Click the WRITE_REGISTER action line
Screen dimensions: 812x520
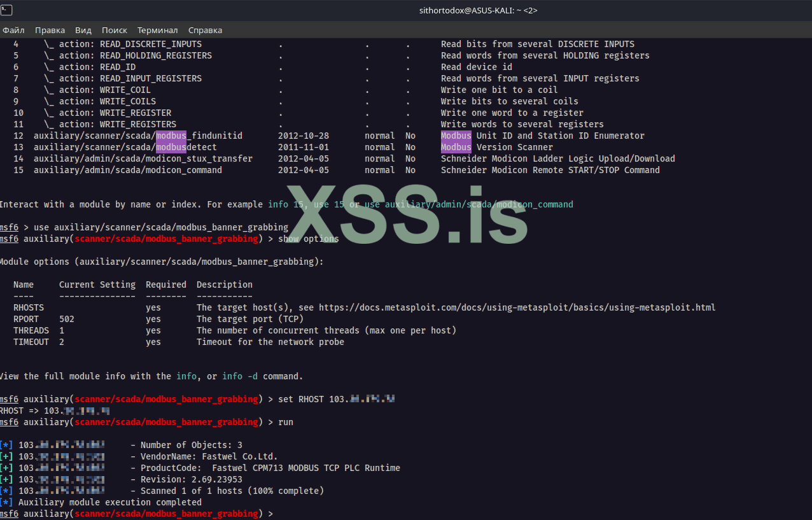click(298, 113)
